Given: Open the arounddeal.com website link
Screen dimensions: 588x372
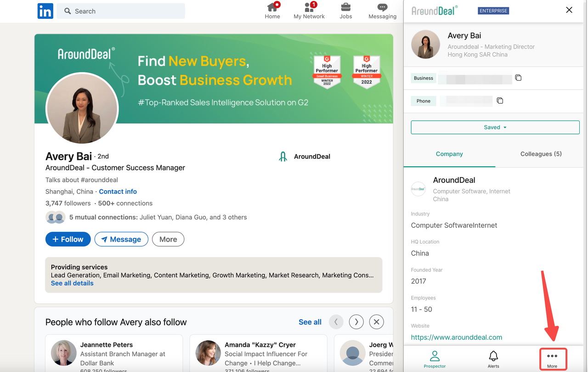Looking at the screenshot, I should [x=457, y=337].
